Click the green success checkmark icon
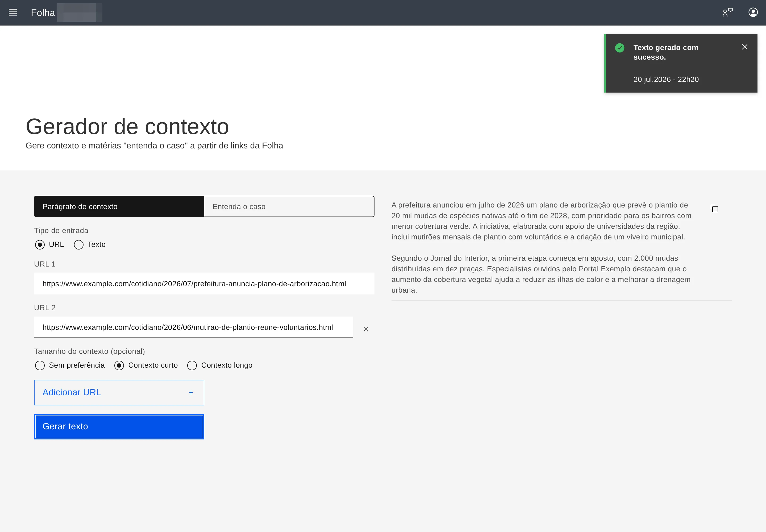The height and width of the screenshot is (532, 766). pos(619,48)
